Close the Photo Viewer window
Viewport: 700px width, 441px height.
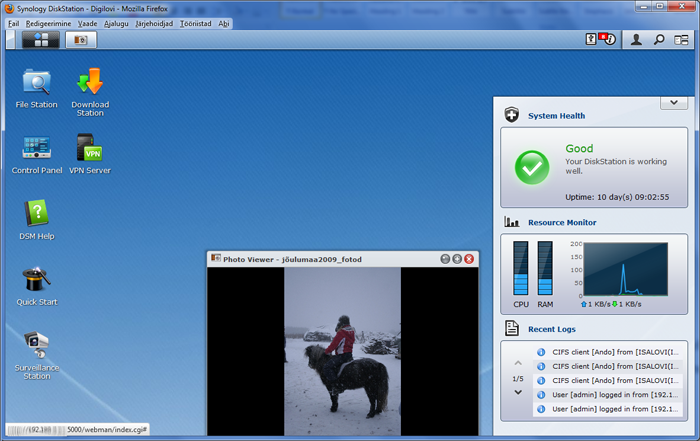coord(469,259)
